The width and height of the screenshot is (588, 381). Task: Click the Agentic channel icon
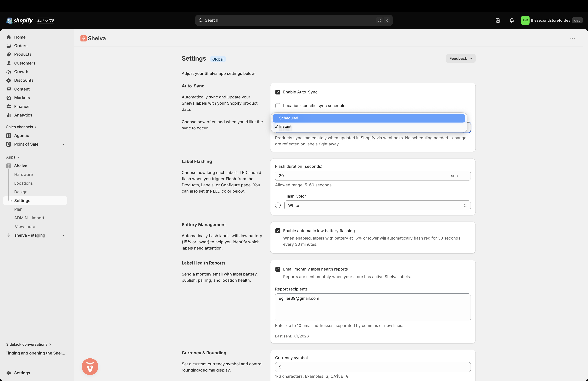point(9,135)
